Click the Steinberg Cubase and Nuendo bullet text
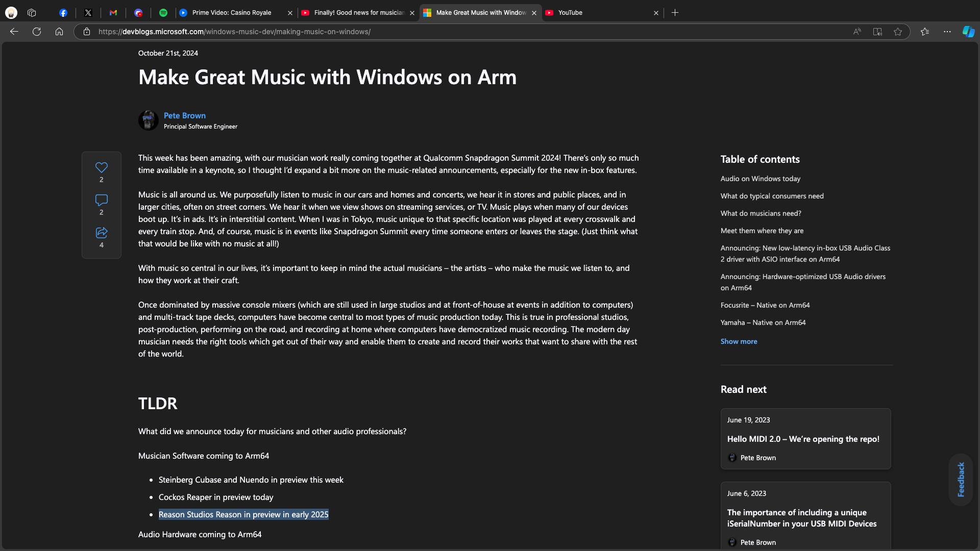The width and height of the screenshot is (980, 551). (251, 480)
